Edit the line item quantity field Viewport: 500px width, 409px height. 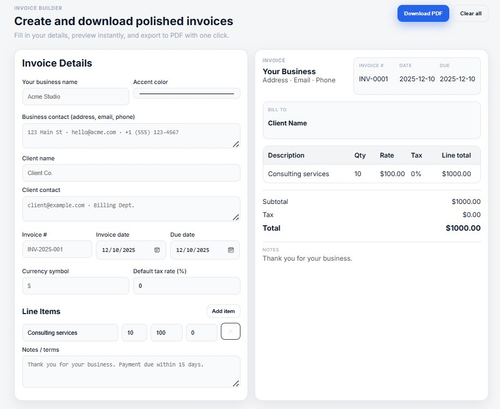[134, 333]
